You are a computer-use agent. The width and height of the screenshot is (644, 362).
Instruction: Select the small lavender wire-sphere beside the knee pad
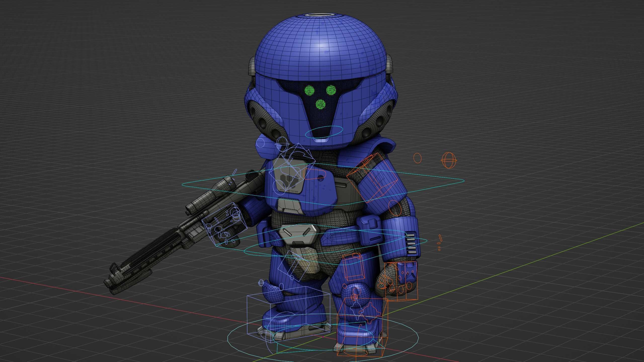(x=262, y=283)
